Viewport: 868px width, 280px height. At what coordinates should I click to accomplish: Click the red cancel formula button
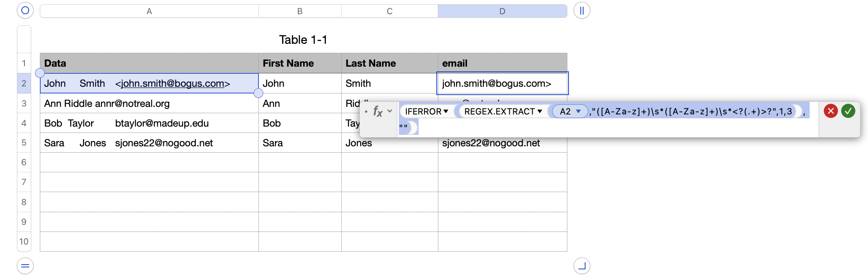(831, 111)
